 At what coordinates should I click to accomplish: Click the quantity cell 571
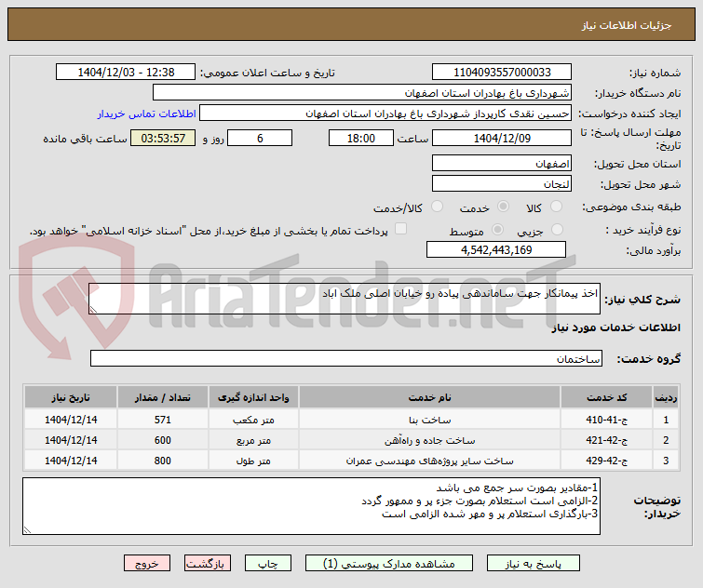tap(162, 420)
